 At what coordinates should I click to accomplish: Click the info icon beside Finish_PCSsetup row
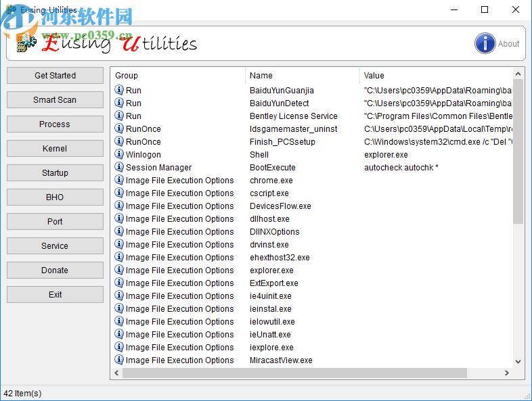[x=118, y=141]
